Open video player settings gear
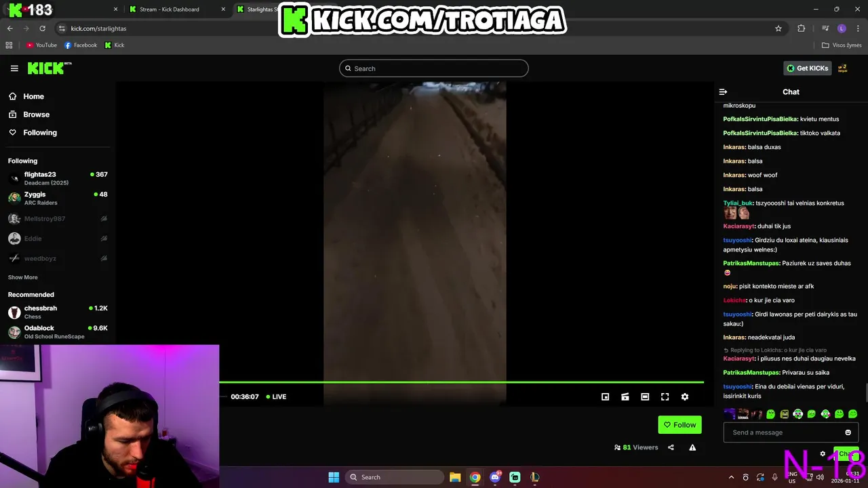 [685, 397]
